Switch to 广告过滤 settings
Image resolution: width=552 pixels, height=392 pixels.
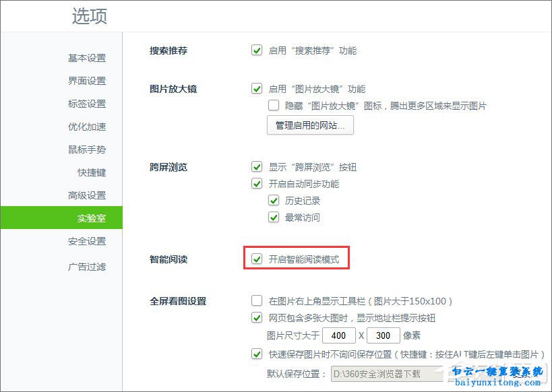click(86, 266)
